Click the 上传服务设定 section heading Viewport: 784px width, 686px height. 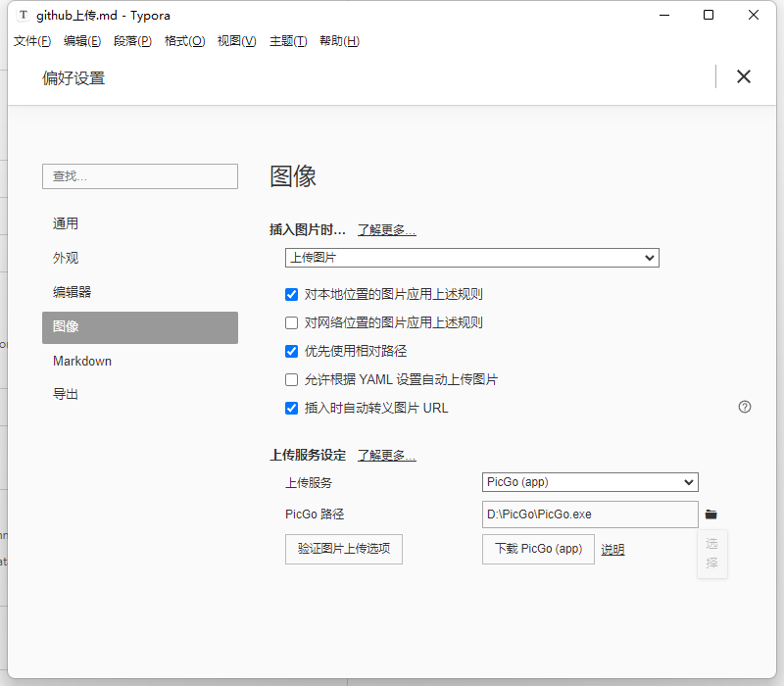coord(308,456)
